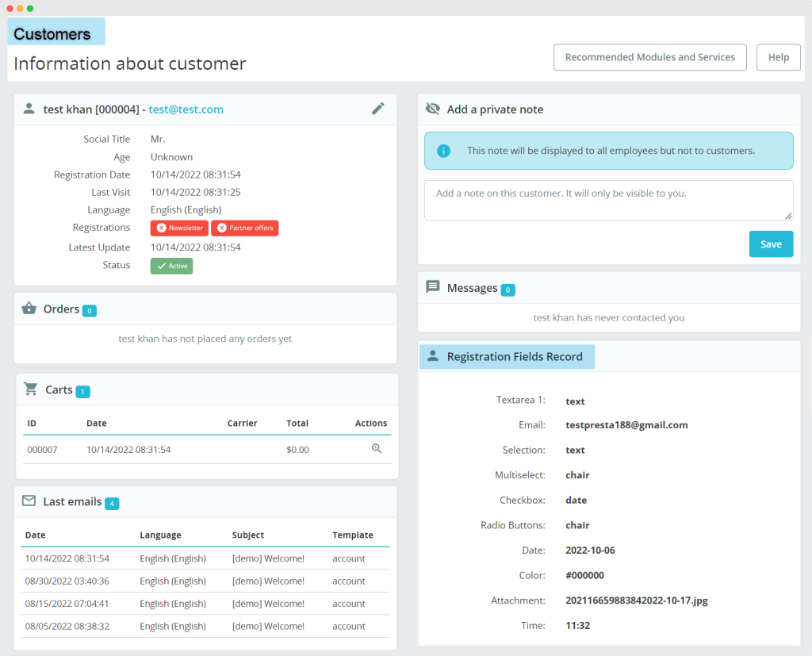Click the Orders basket icon

pos(29,309)
